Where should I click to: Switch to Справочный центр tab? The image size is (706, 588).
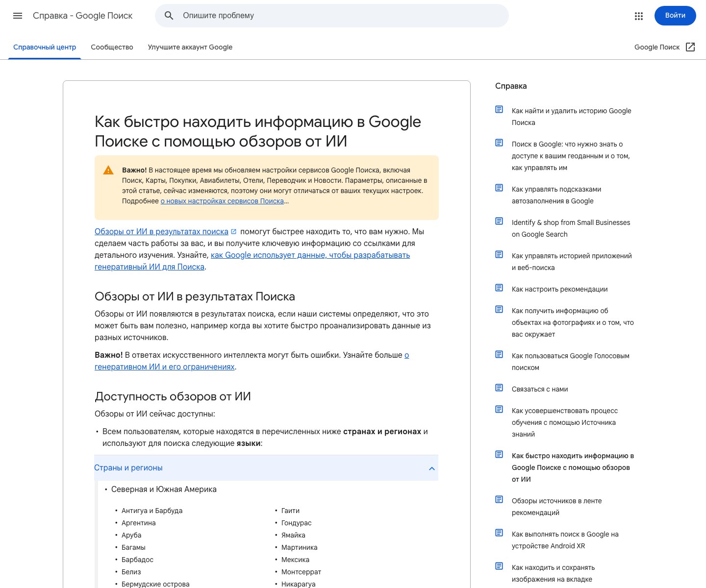[x=45, y=47]
